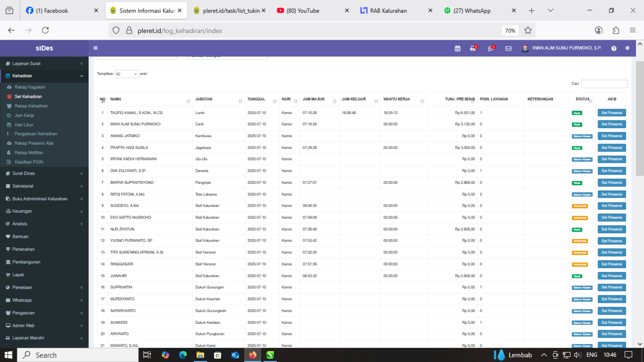
Task: Open File Explorer from taskbar
Action: point(200,355)
